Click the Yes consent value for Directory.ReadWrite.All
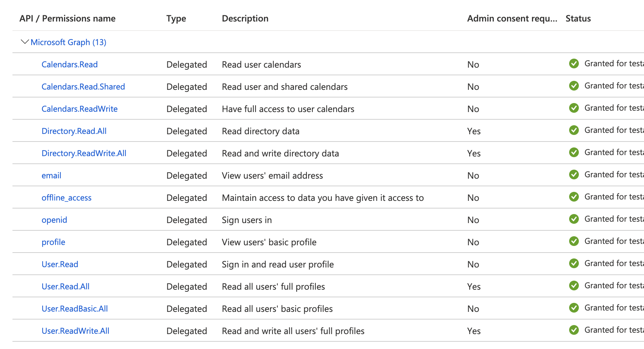644x349 pixels. point(474,153)
